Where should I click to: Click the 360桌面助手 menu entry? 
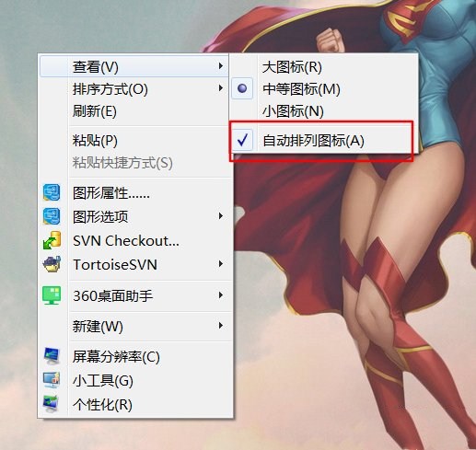point(134,295)
